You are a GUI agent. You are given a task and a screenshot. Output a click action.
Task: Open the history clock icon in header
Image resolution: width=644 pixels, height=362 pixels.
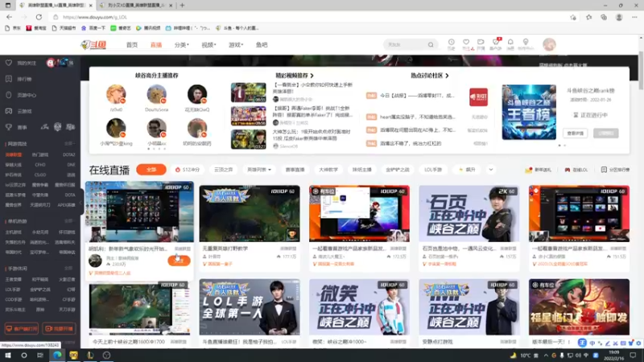pos(451,43)
